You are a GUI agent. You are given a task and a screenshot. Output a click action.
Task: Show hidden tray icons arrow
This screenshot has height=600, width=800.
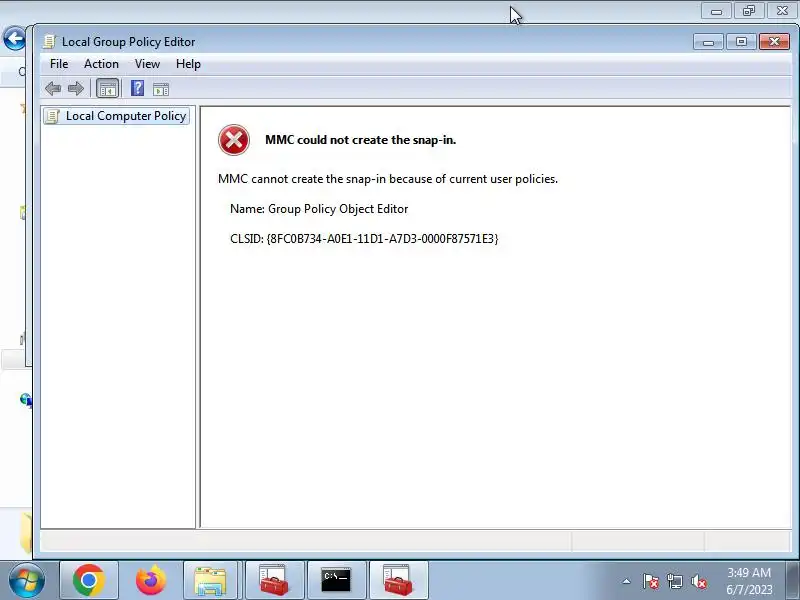coord(627,581)
